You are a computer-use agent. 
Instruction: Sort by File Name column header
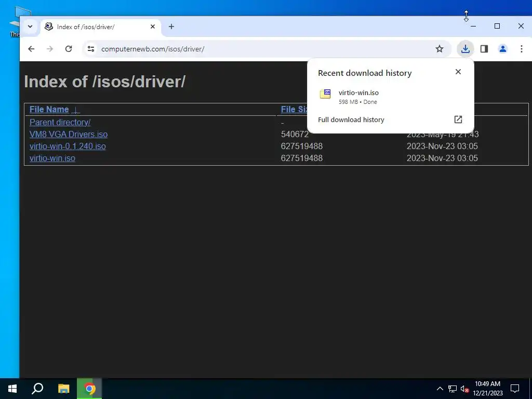[49, 109]
